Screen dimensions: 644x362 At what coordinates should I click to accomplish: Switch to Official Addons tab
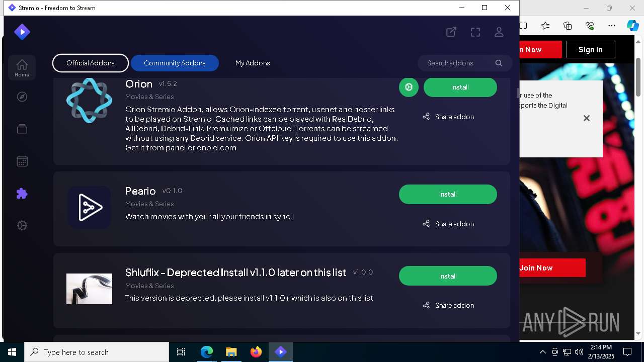tap(91, 63)
